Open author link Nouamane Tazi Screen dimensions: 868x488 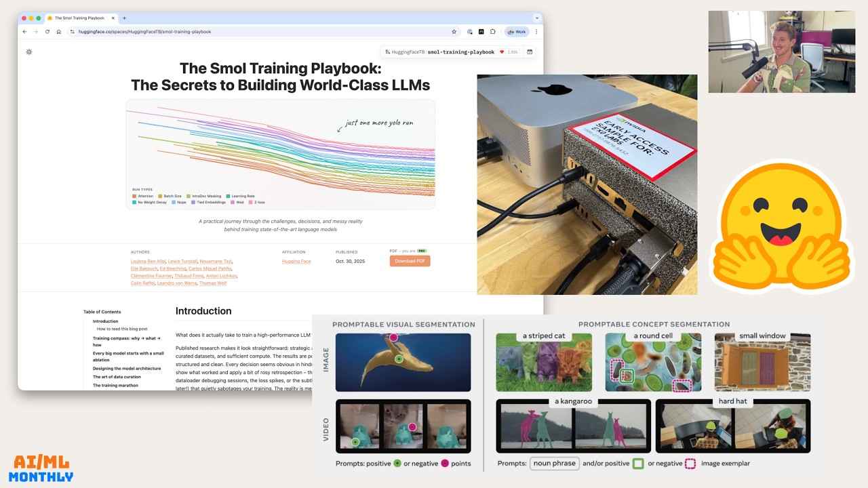pyautogui.click(x=215, y=261)
